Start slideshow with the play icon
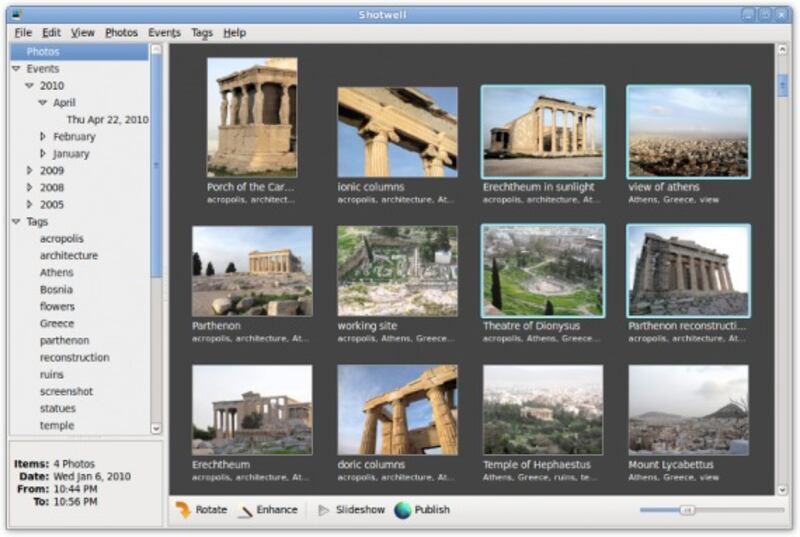The height and width of the screenshot is (537, 800). tap(324, 510)
